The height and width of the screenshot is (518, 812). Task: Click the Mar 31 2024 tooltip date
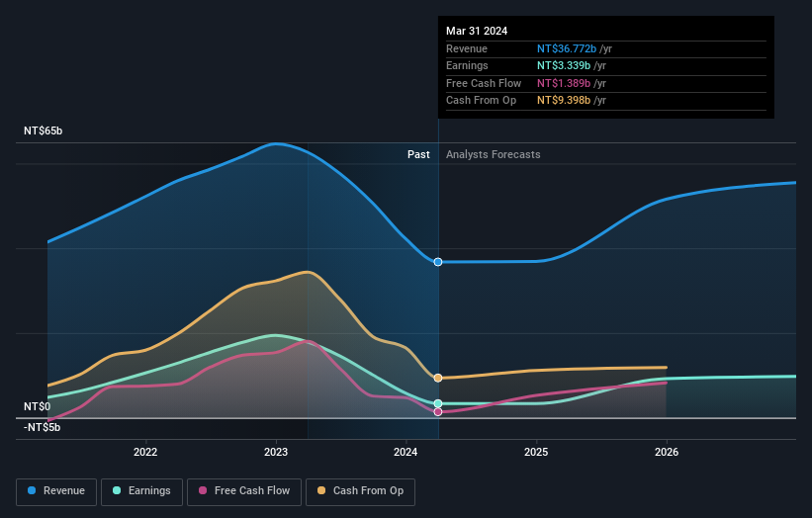tap(477, 31)
